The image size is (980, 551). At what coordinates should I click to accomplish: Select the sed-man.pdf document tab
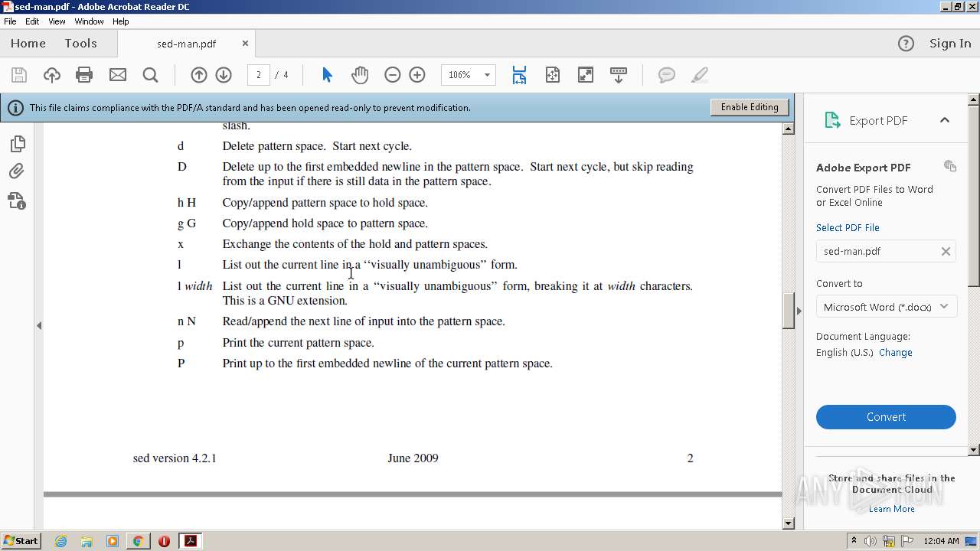click(x=186, y=44)
